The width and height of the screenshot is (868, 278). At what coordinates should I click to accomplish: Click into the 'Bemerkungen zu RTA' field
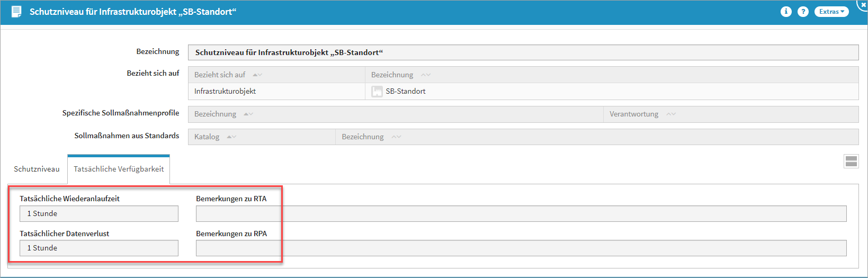pyautogui.click(x=521, y=214)
